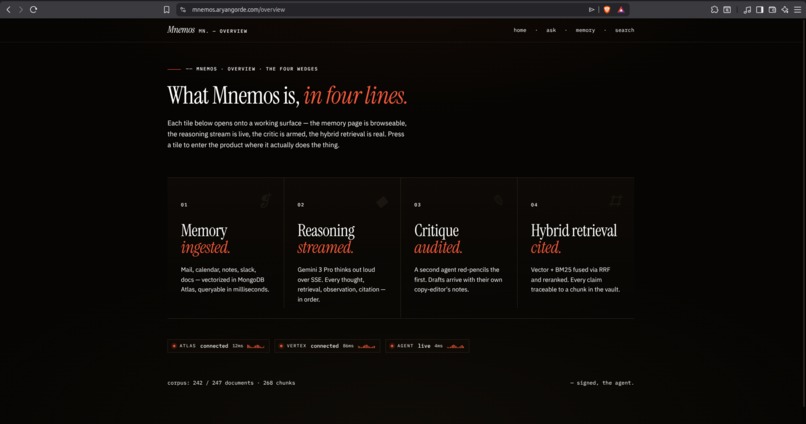Click tile number "01" label
This screenshot has width=806, height=424.
coord(184,205)
